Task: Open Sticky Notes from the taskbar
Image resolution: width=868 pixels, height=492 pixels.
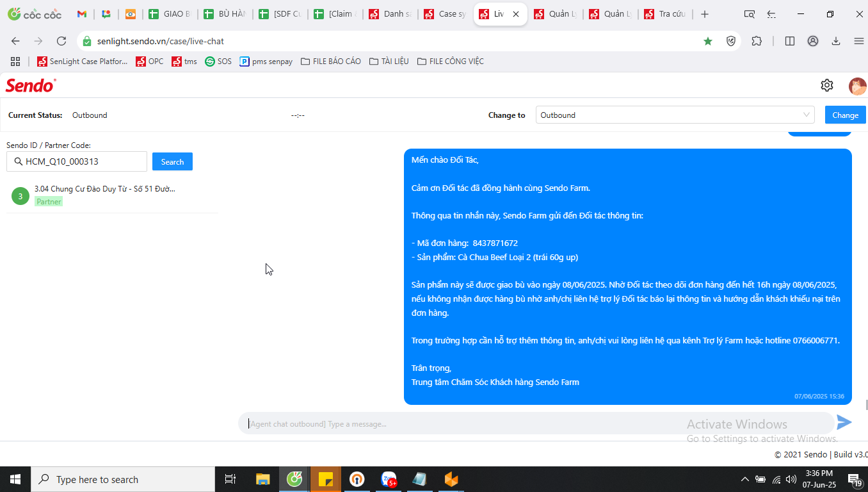Action: pyautogui.click(x=326, y=479)
